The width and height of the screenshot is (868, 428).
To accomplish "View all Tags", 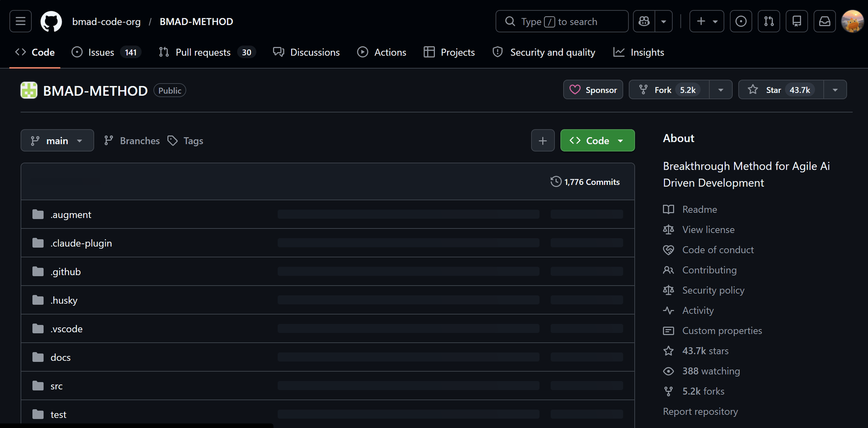I will (x=185, y=141).
